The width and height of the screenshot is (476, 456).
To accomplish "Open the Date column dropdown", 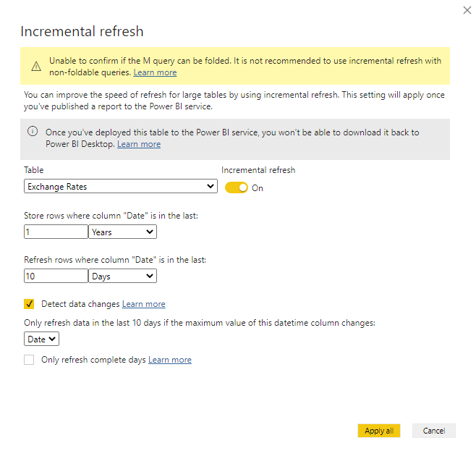I will click(x=41, y=339).
